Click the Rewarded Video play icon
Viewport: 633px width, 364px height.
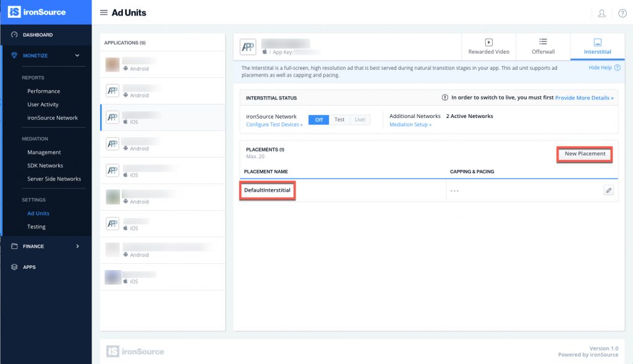pyautogui.click(x=488, y=42)
